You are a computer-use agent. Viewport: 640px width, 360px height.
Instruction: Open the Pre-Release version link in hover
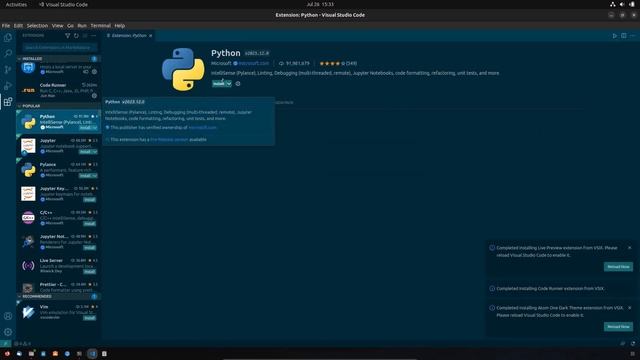(x=169, y=140)
